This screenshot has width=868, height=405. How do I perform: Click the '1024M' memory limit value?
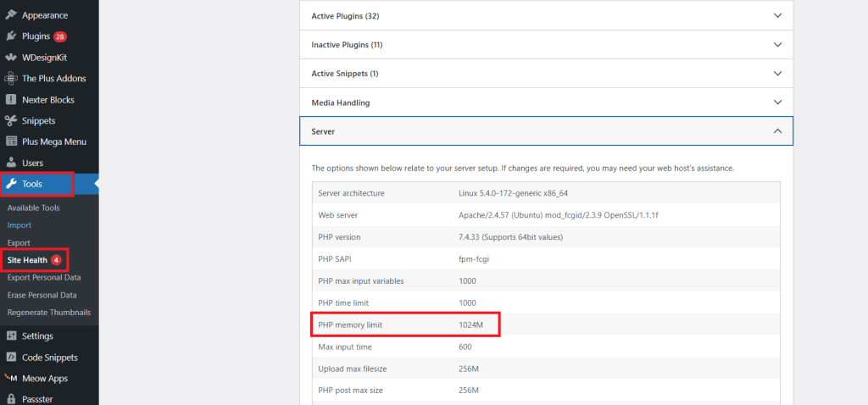tap(471, 325)
